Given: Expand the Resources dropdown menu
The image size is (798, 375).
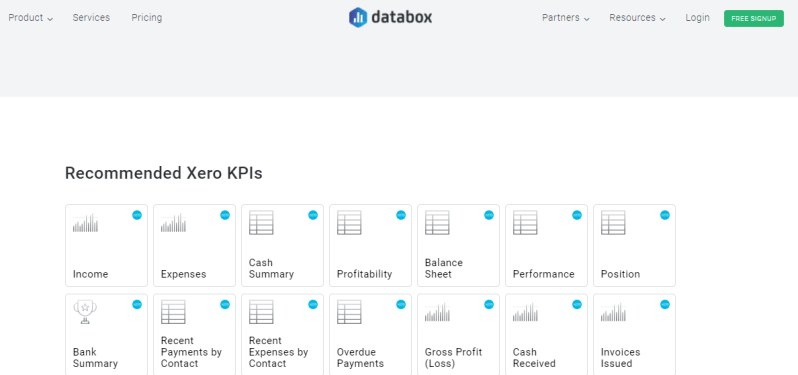Looking at the screenshot, I should tap(637, 18).
